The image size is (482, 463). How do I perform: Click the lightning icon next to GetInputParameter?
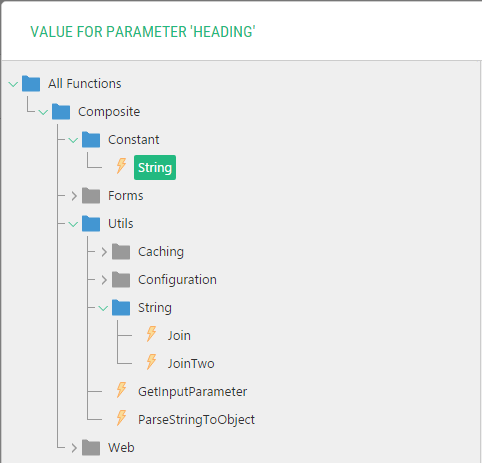point(121,390)
